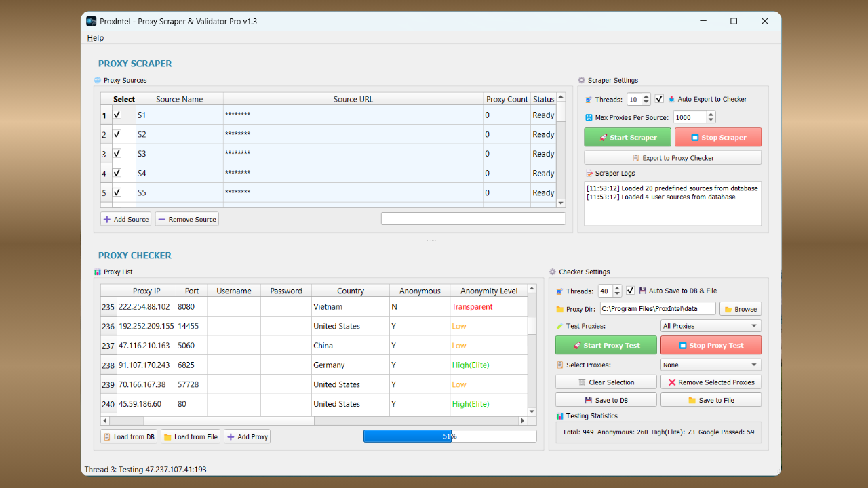Click the clipboard icon on Export to Proxy Checker
Screen dimensions: 868x488
point(636,158)
